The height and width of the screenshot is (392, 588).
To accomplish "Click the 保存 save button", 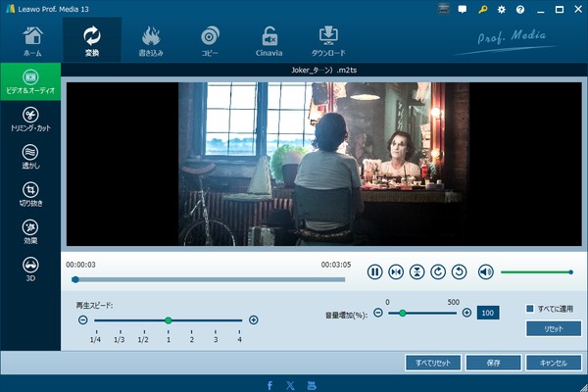I will pos(493,363).
